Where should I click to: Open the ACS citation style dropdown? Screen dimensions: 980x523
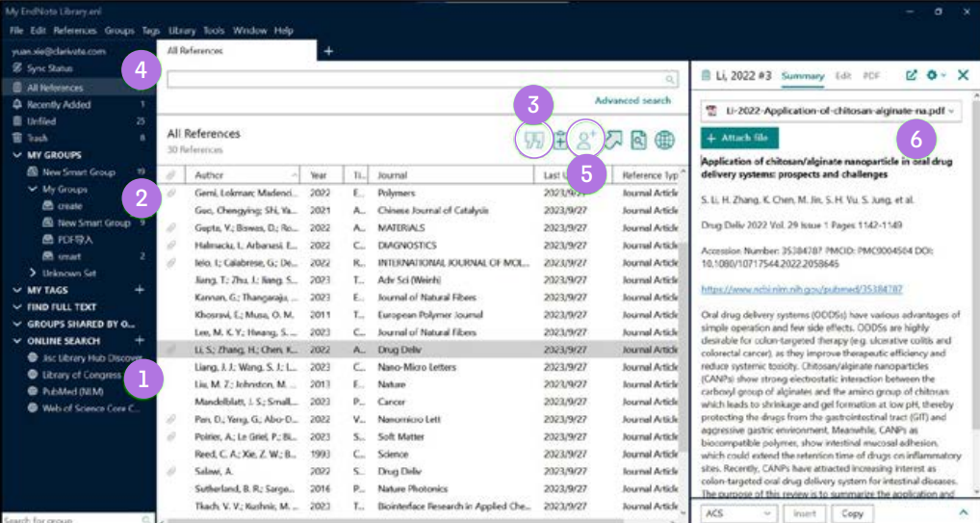tap(739, 513)
